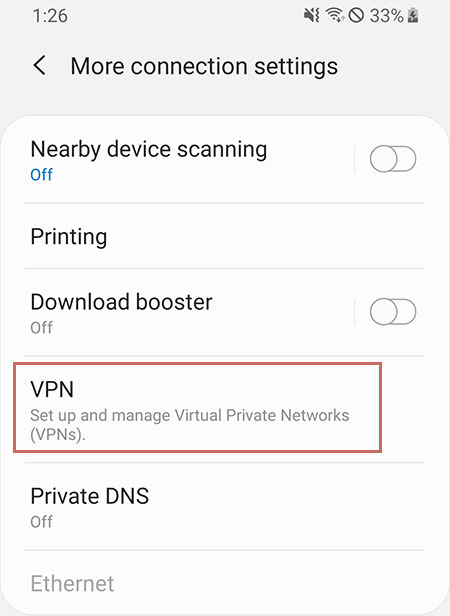Open the Printing option
Viewport: 450px width, 616px height.
point(225,236)
